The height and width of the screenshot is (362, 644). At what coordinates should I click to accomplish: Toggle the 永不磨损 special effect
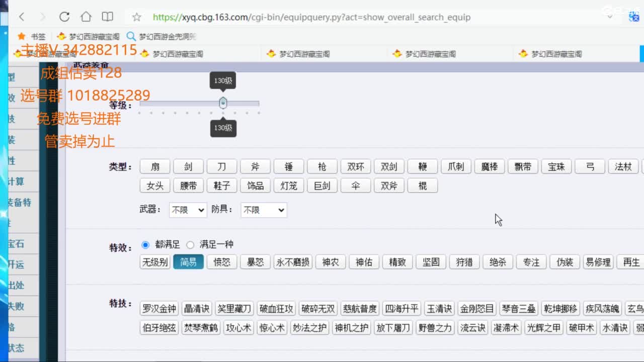[x=293, y=262]
